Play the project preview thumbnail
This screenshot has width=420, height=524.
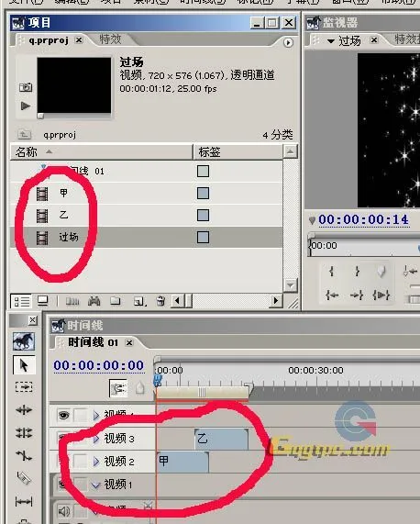26,106
